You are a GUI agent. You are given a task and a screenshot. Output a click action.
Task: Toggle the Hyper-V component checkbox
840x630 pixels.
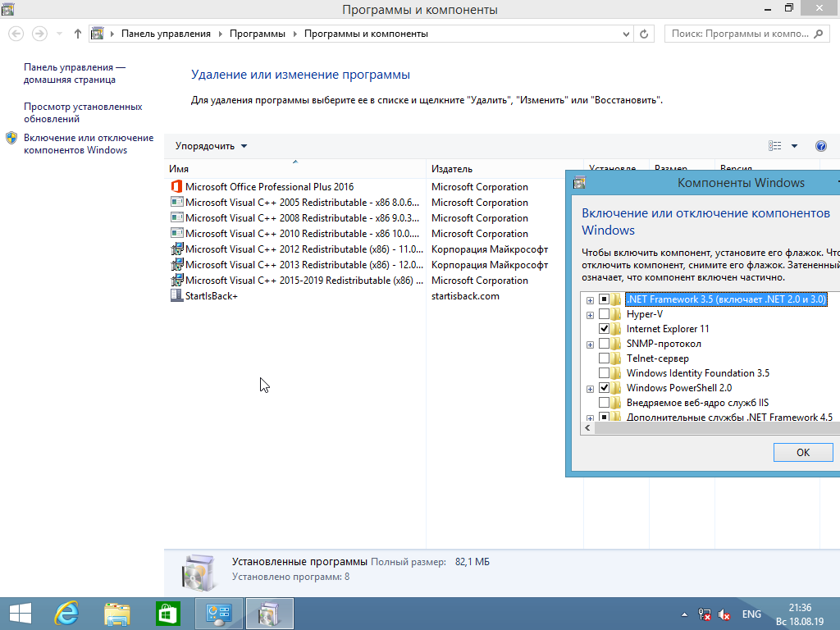(605, 314)
